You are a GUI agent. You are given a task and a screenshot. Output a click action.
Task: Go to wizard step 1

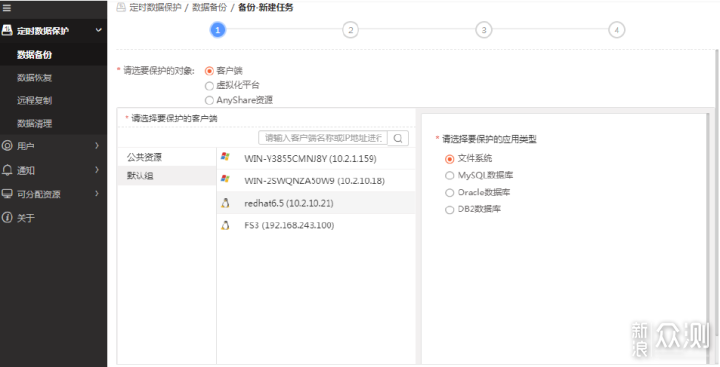[218, 30]
